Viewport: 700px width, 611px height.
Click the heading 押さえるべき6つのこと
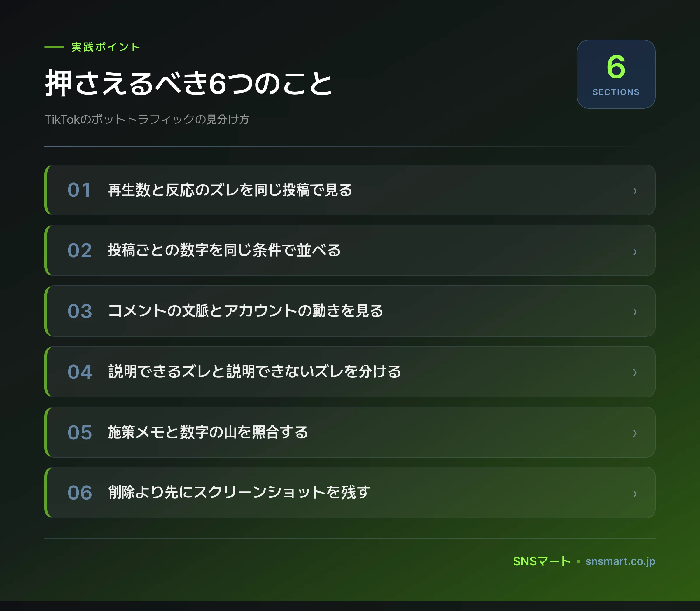189,83
